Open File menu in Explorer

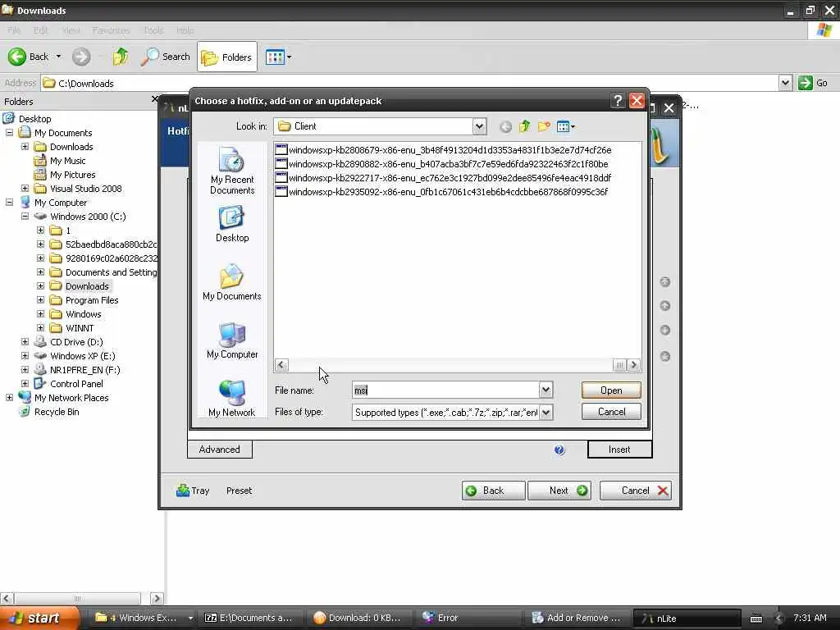(14, 30)
